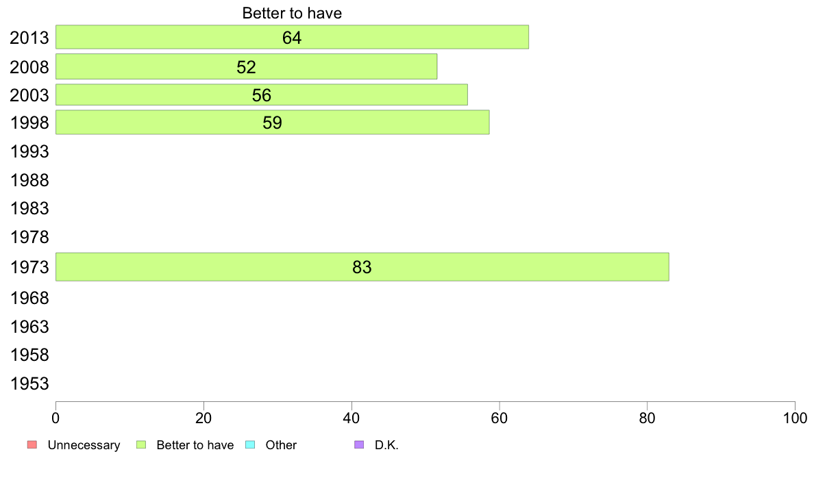
Task: Select the 1998 bar showing 59
Action: click(x=273, y=123)
